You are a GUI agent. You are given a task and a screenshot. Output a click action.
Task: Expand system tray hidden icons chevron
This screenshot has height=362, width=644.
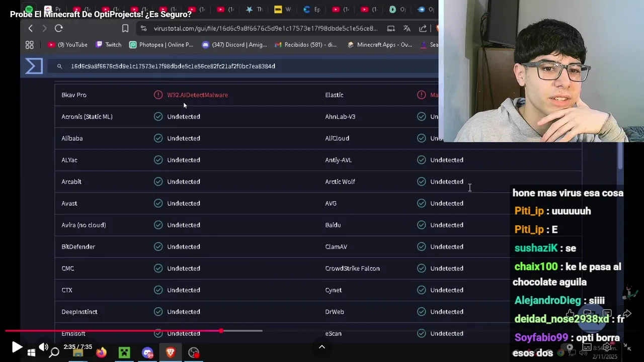[x=322, y=347]
